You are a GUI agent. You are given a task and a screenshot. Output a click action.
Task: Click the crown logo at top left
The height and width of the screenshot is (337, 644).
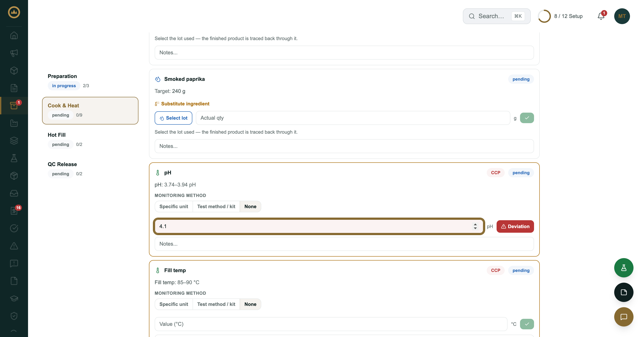click(14, 12)
